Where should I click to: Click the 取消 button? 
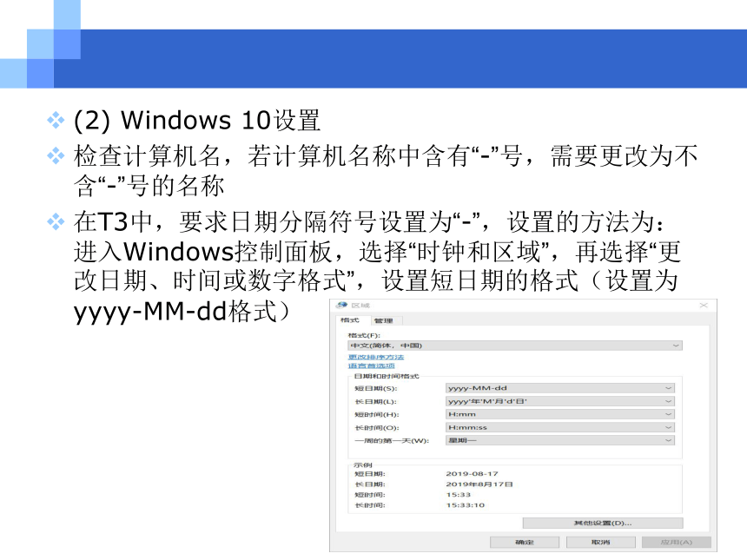coord(601,543)
